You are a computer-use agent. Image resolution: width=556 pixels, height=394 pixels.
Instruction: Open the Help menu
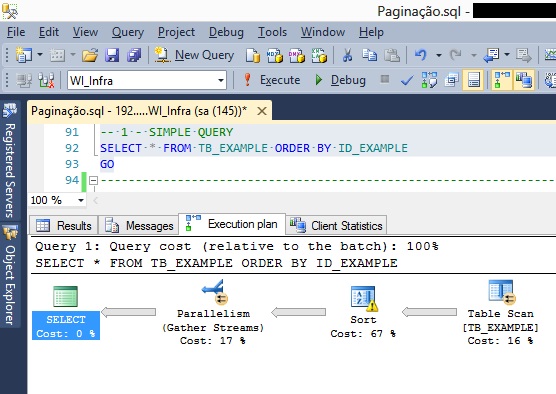pyautogui.click(x=371, y=32)
